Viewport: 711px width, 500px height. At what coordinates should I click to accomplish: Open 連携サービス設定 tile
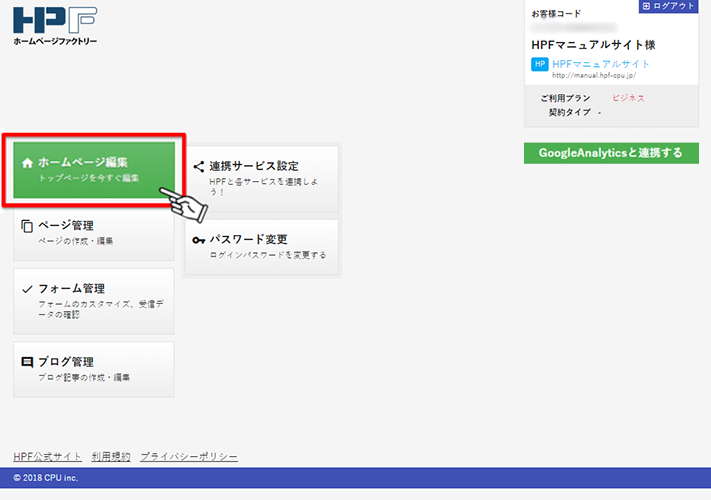262,178
